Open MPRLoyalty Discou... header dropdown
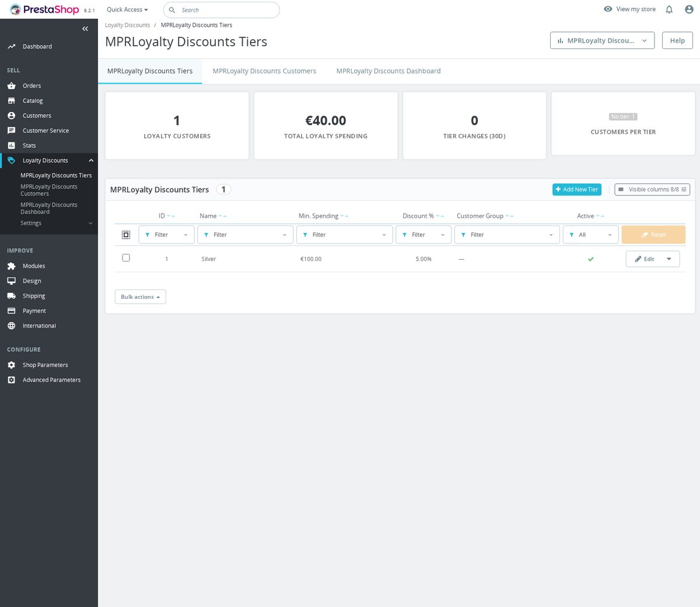This screenshot has height=607, width=700. point(602,41)
